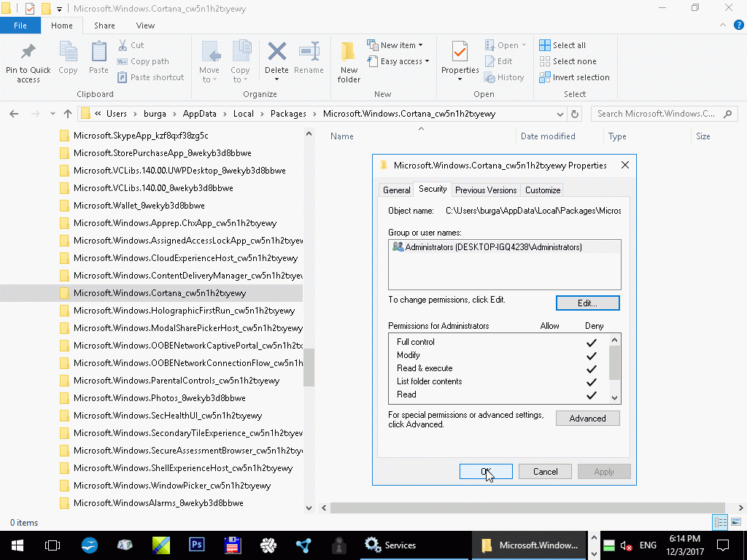Open the Action Center notifications icon
The image size is (747, 560).
723,545
